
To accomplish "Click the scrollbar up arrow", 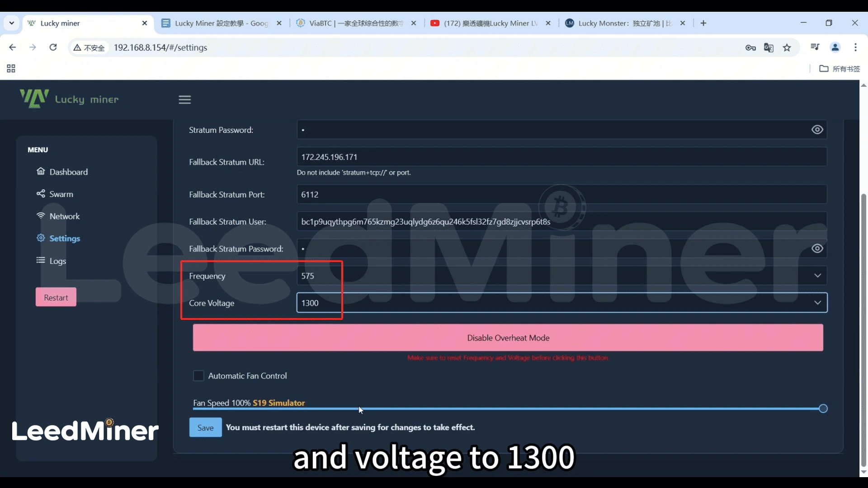I will click(863, 85).
